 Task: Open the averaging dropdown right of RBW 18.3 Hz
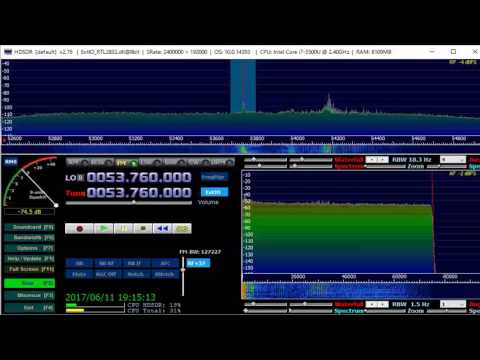tap(453, 160)
